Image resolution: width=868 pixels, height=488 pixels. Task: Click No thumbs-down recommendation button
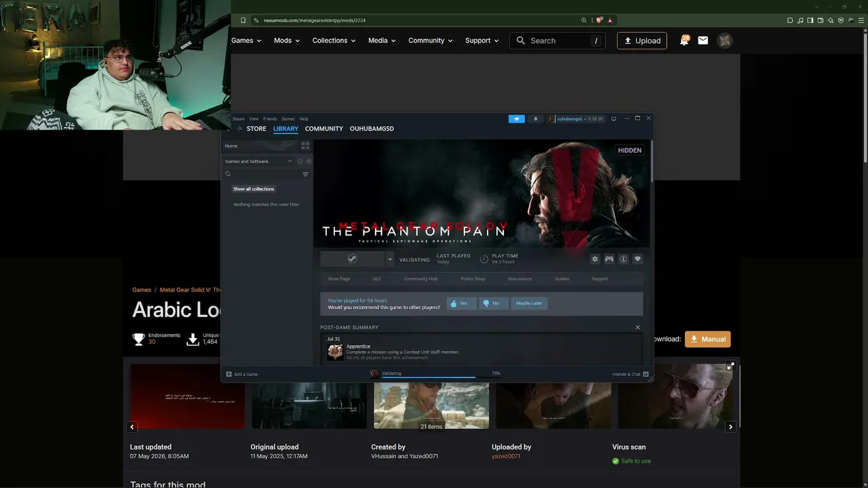pos(494,303)
